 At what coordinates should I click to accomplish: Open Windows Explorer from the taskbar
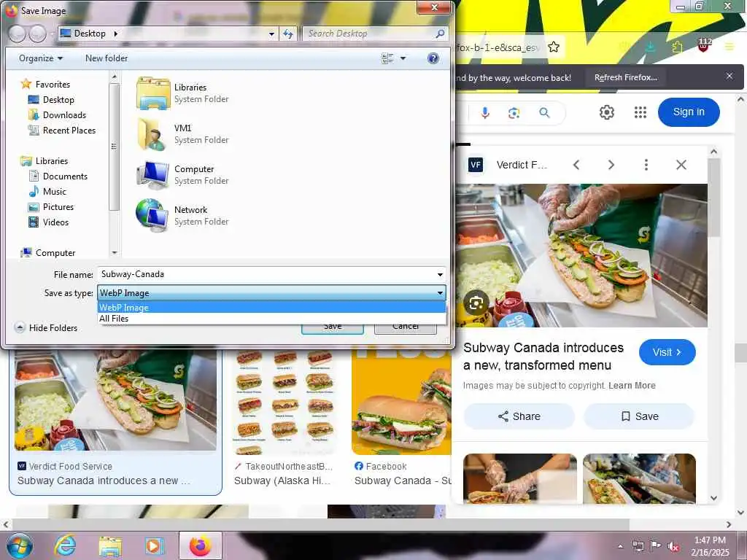[111, 547]
